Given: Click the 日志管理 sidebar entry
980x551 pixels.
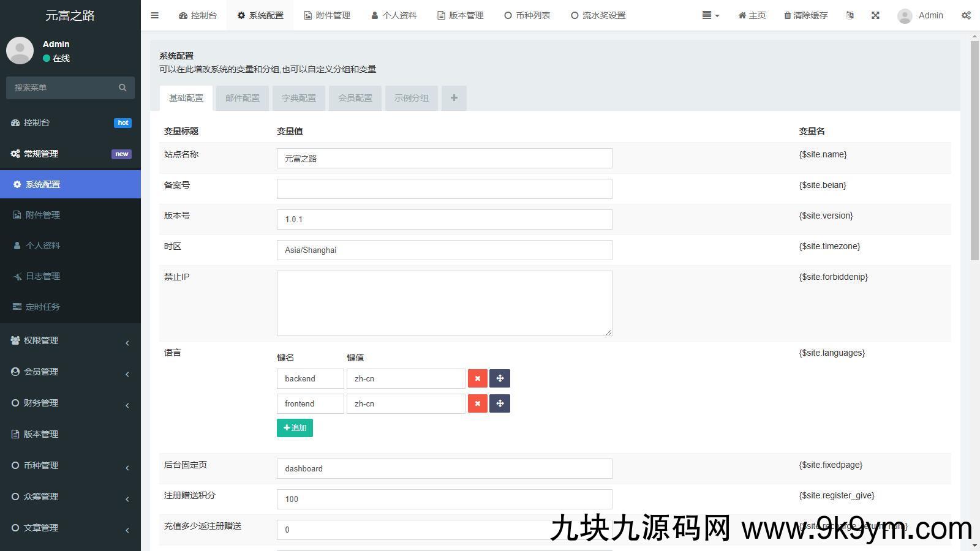Looking at the screenshot, I should 43,276.
